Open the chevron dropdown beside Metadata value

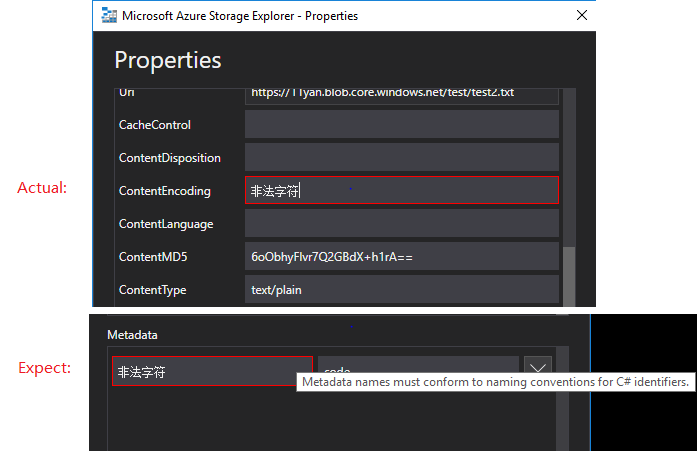[538, 365]
